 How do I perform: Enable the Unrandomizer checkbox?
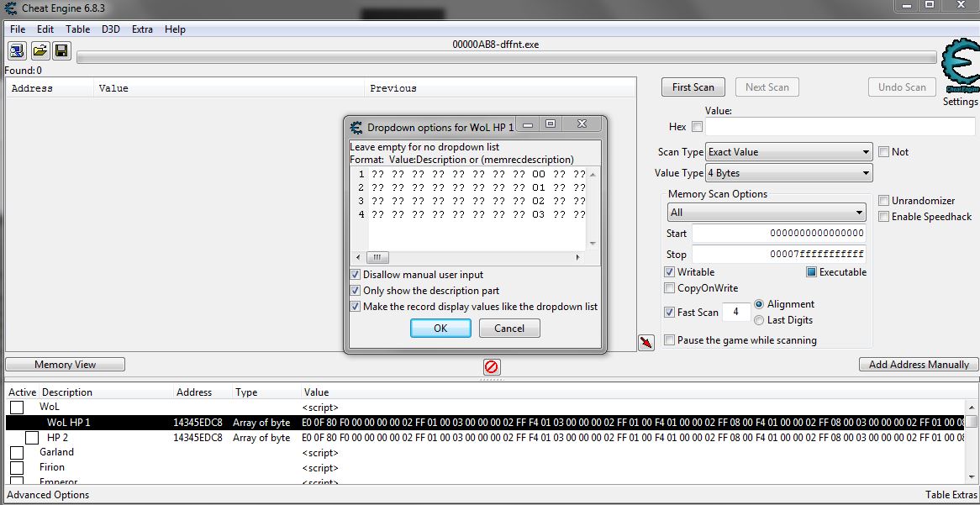pos(884,201)
